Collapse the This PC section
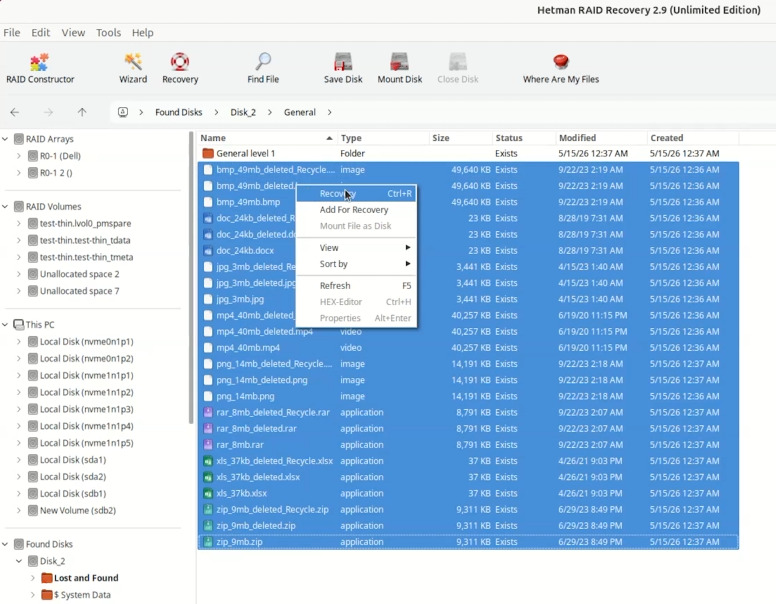This screenshot has width=776, height=604. (x=5, y=325)
